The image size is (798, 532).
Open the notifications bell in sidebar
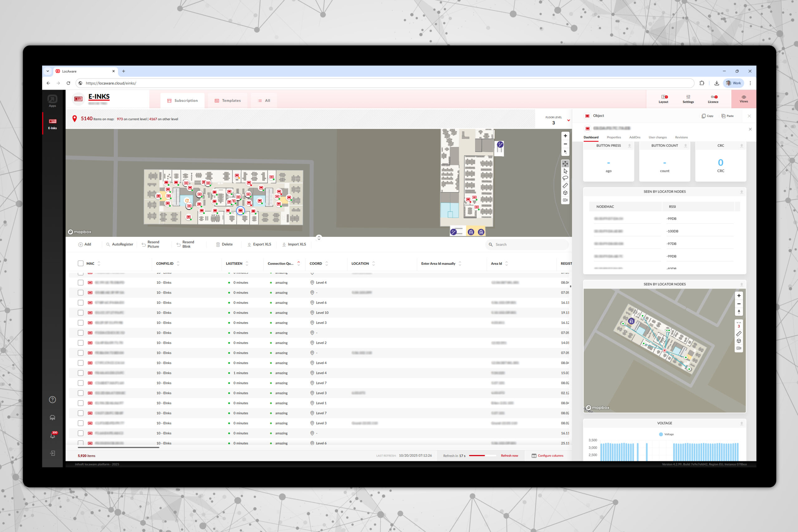[53, 435]
